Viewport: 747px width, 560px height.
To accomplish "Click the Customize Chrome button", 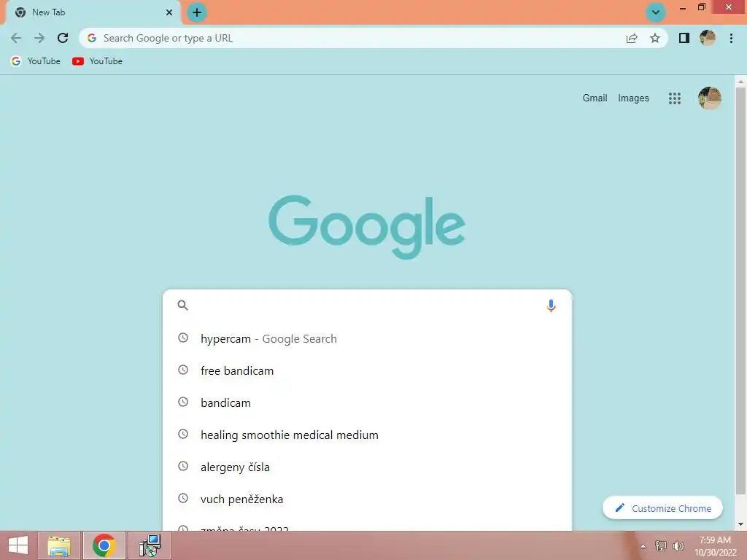I will [662, 508].
